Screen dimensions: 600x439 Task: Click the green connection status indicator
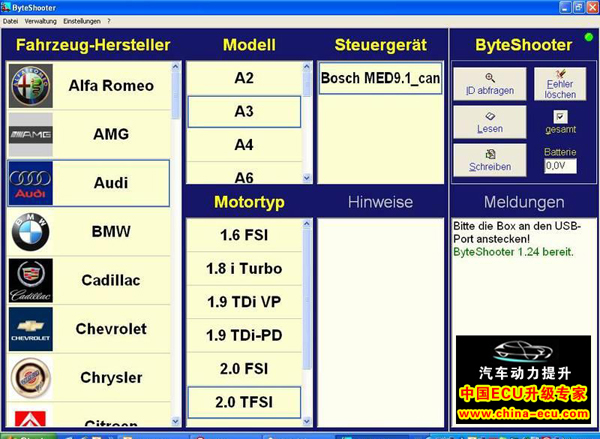coord(589,37)
